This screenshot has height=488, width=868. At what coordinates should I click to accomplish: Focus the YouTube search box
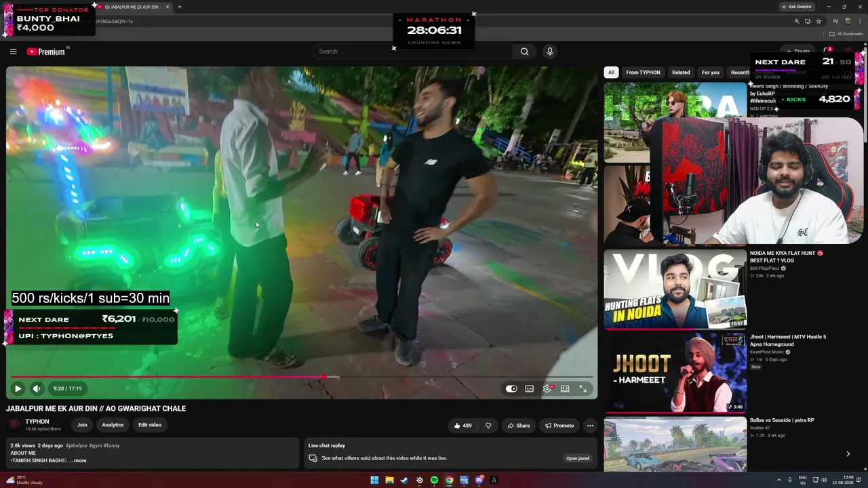pyautogui.click(x=414, y=52)
